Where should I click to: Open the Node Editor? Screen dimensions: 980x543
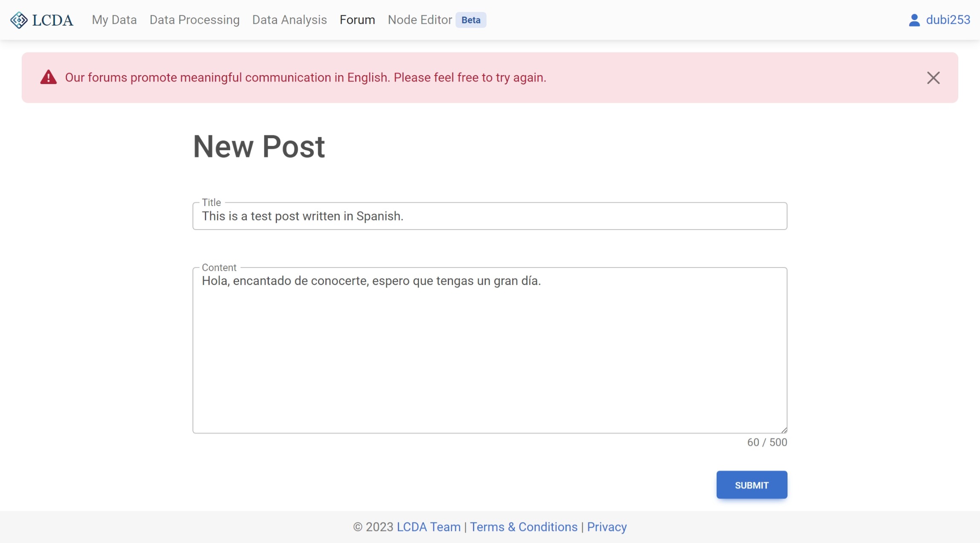[420, 20]
